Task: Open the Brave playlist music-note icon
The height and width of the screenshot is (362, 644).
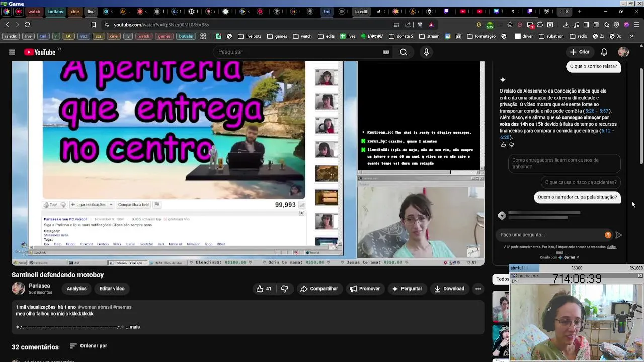Action: click(576, 24)
